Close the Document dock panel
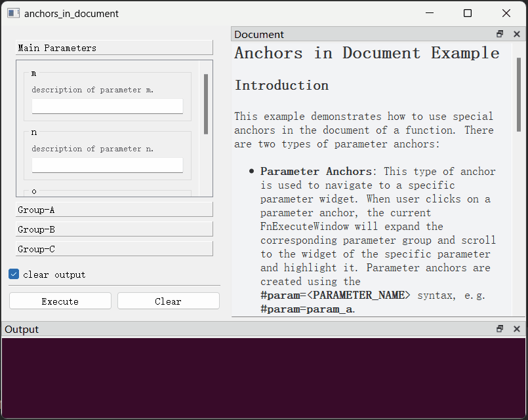This screenshot has width=528, height=420. coord(516,34)
